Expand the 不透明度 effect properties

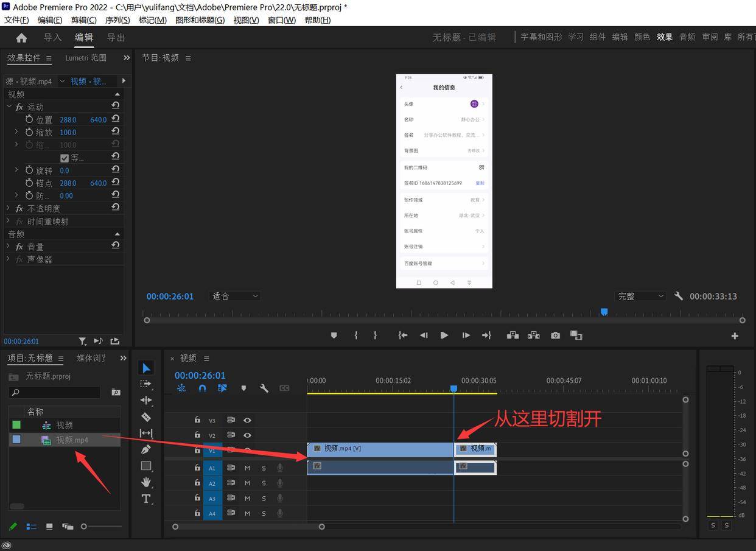[9, 209]
